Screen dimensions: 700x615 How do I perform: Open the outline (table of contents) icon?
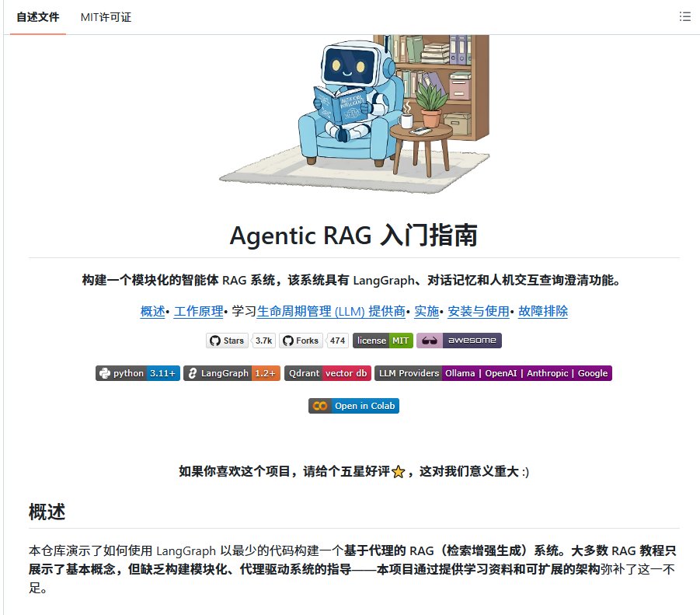684,16
